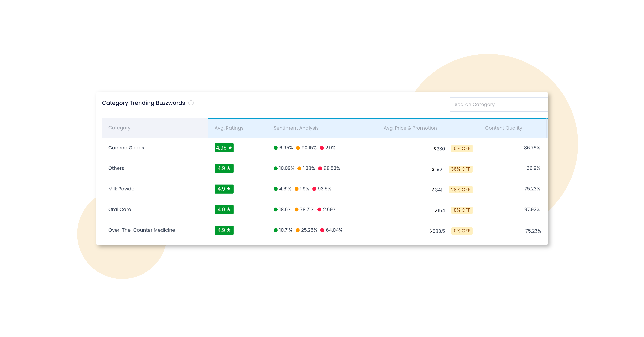Click the red sentiment dot for Milk Powder
Screen dimensions: 644x337
314,189
